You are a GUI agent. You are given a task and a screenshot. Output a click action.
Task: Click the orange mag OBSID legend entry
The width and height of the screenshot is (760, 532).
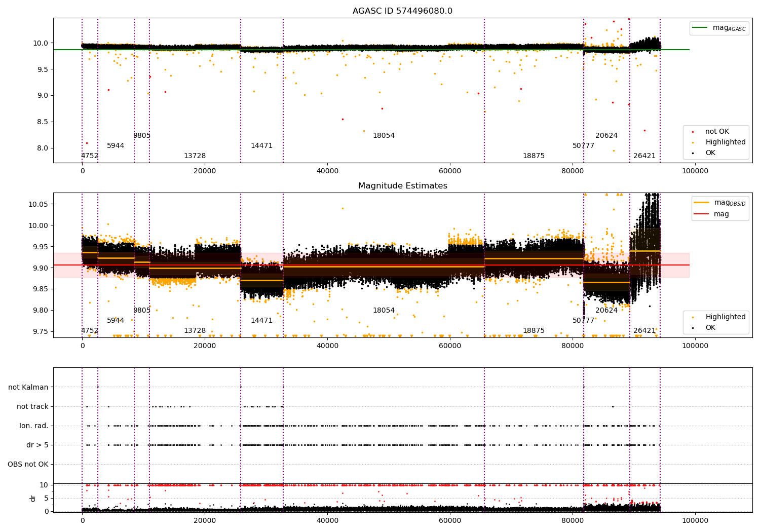pyautogui.click(x=720, y=203)
